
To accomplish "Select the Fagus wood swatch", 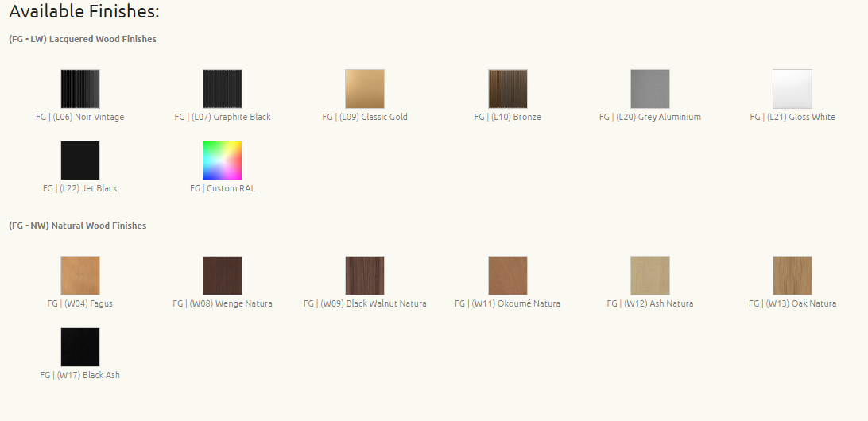I will 80,276.
